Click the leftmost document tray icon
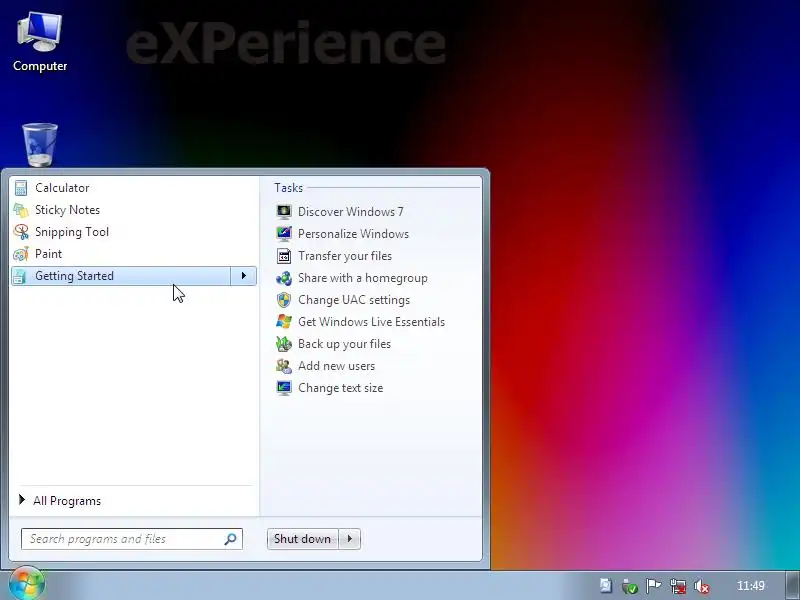 [606, 586]
